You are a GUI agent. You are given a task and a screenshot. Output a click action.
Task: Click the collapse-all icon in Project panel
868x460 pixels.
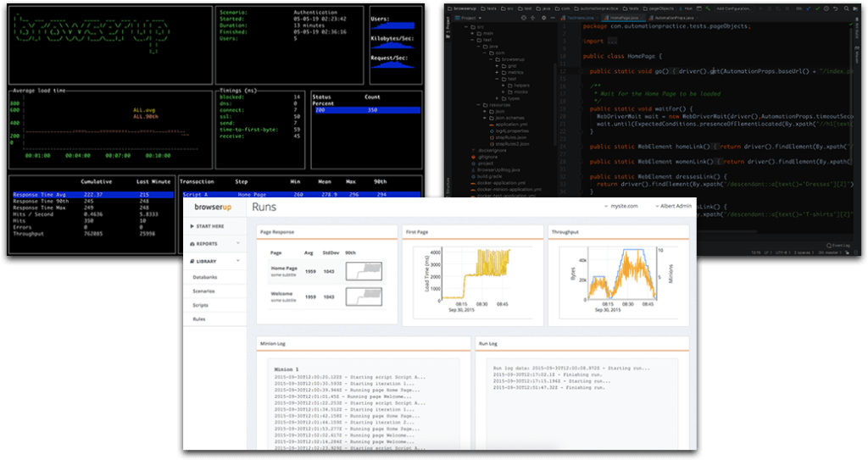pyautogui.click(x=532, y=18)
